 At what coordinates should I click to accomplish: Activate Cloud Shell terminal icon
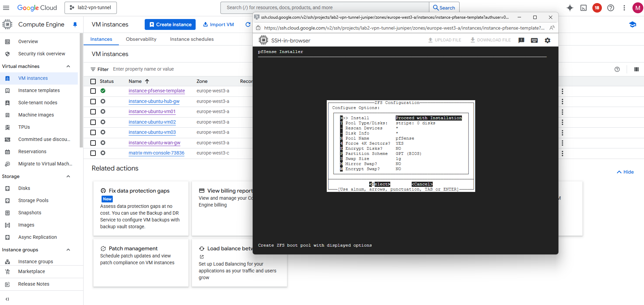coord(583,8)
